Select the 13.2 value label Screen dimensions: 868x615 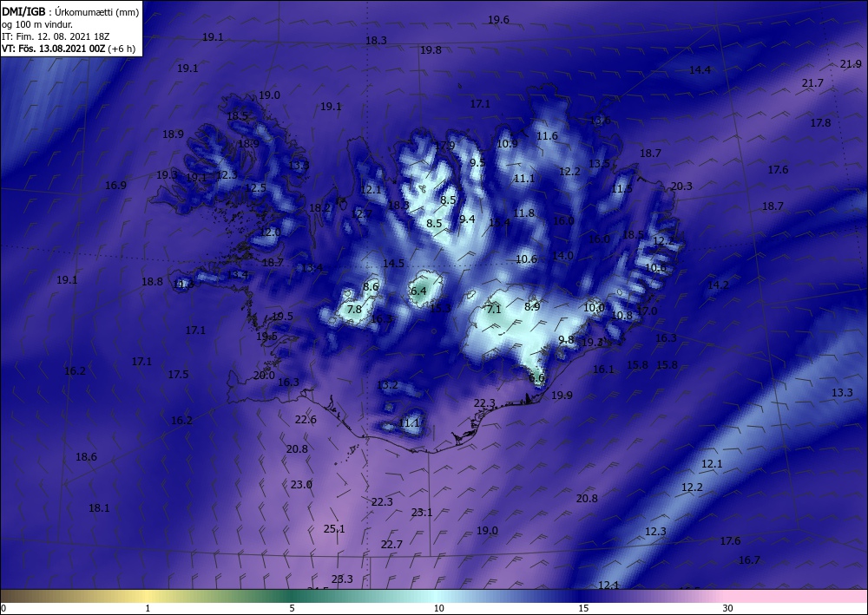[387, 385]
